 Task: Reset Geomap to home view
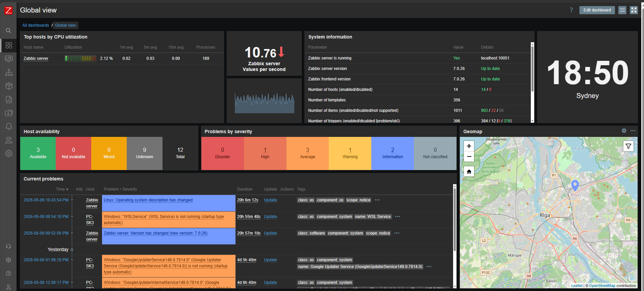click(x=469, y=172)
